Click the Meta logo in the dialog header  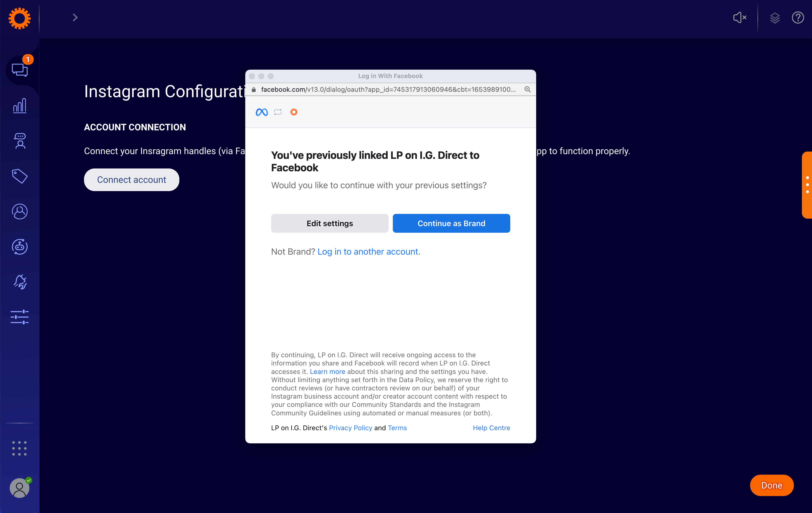pos(262,112)
